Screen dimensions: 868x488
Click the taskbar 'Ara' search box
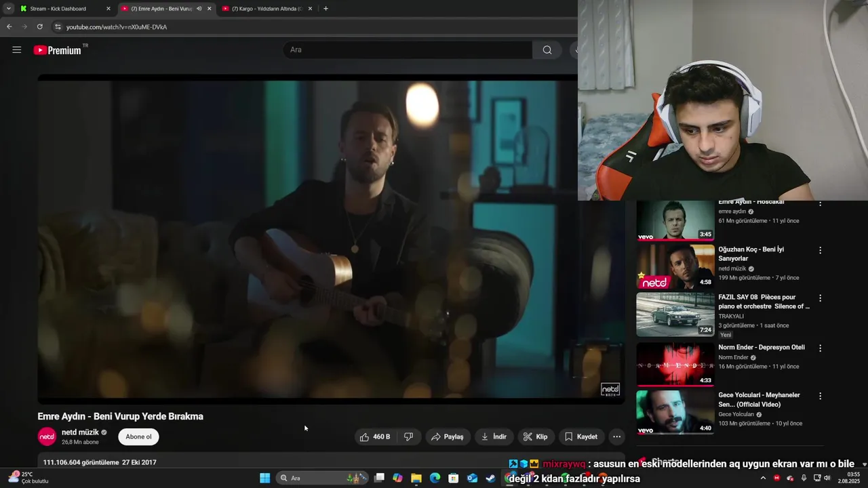(x=323, y=478)
